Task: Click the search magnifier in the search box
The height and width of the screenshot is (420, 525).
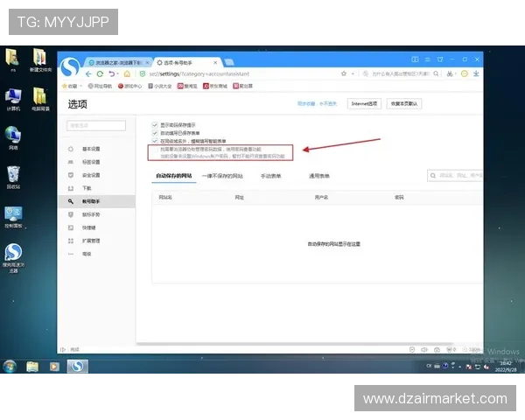Action: [436, 73]
